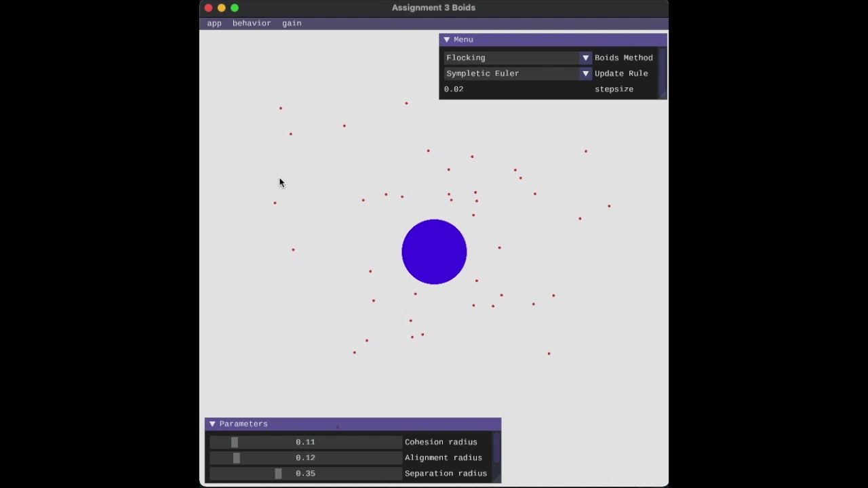
Task: Click the Menu panel title bar
Action: (x=553, y=40)
